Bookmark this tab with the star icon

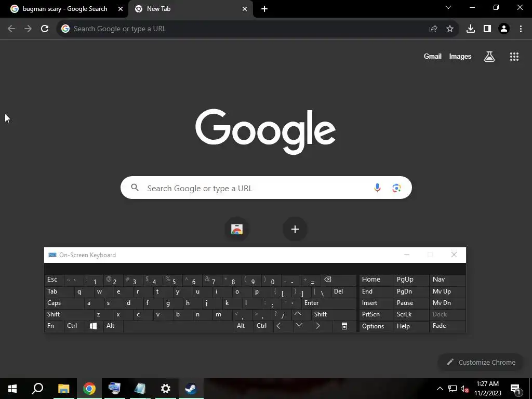[x=450, y=29]
